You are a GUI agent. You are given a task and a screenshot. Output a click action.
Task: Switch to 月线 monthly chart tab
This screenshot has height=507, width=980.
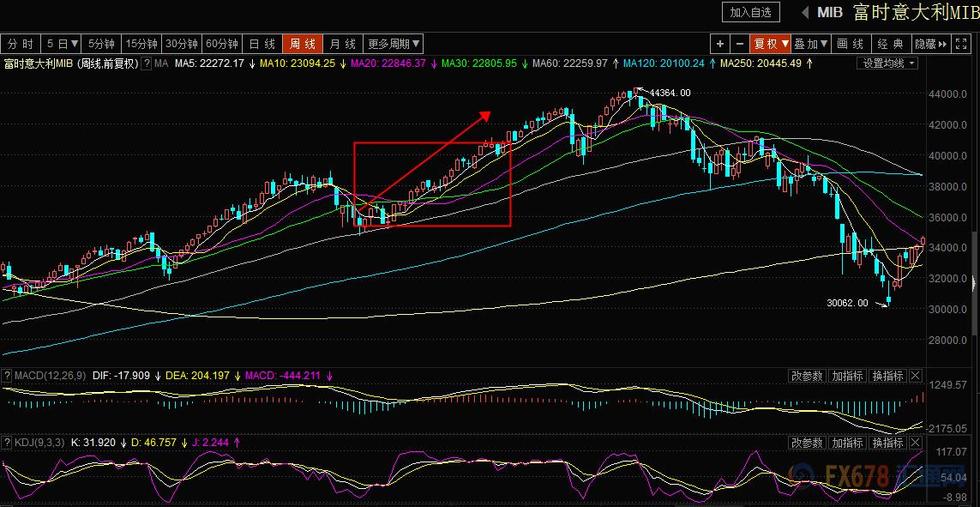coord(342,44)
